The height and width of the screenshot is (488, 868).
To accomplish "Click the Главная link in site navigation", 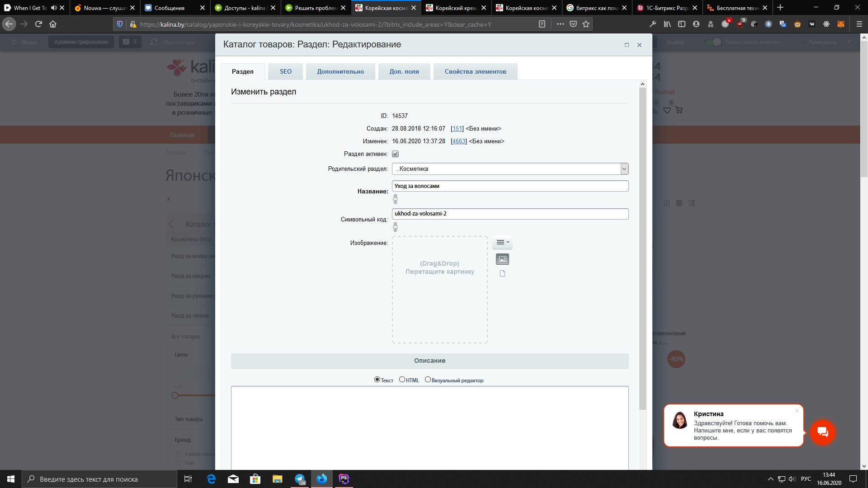I will [182, 135].
